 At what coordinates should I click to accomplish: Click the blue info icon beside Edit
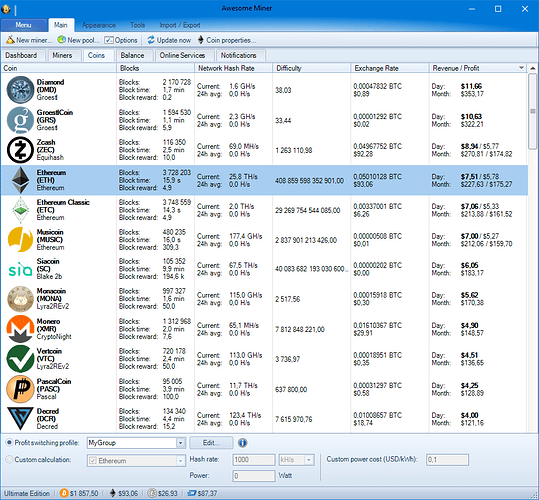tap(242, 443)
